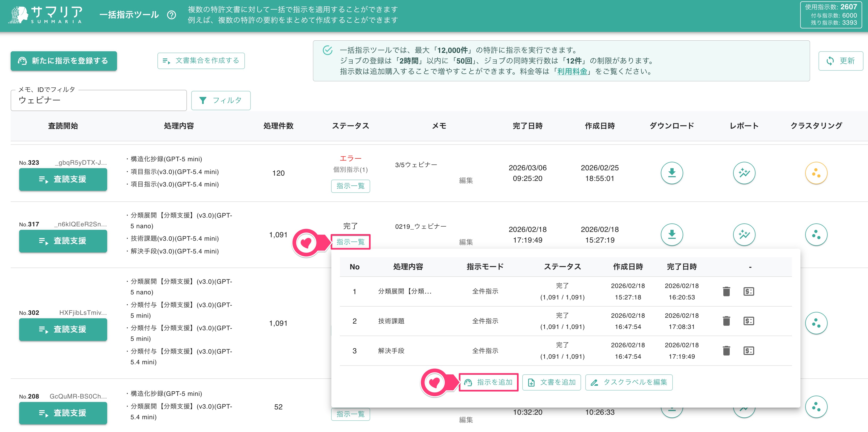868x432 pixels.
Task: Click 文書集合を作成する button
Action: (x=201, y=61)
